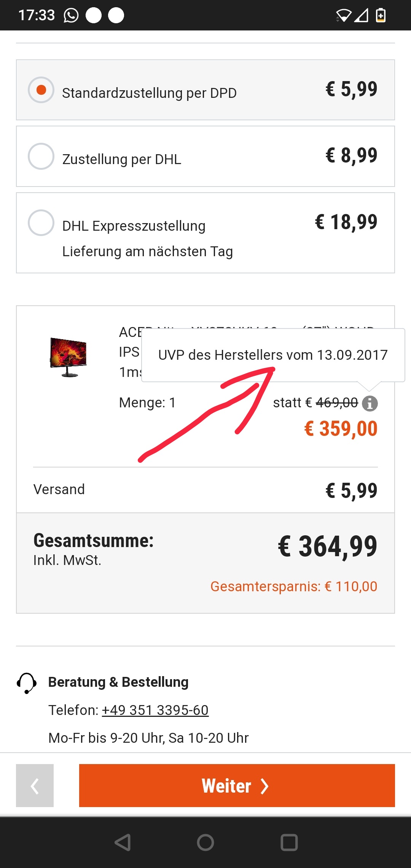Tap the Wi-Fi signal icon in status bar
411x868 pixels.
click(x=343, y=16)
